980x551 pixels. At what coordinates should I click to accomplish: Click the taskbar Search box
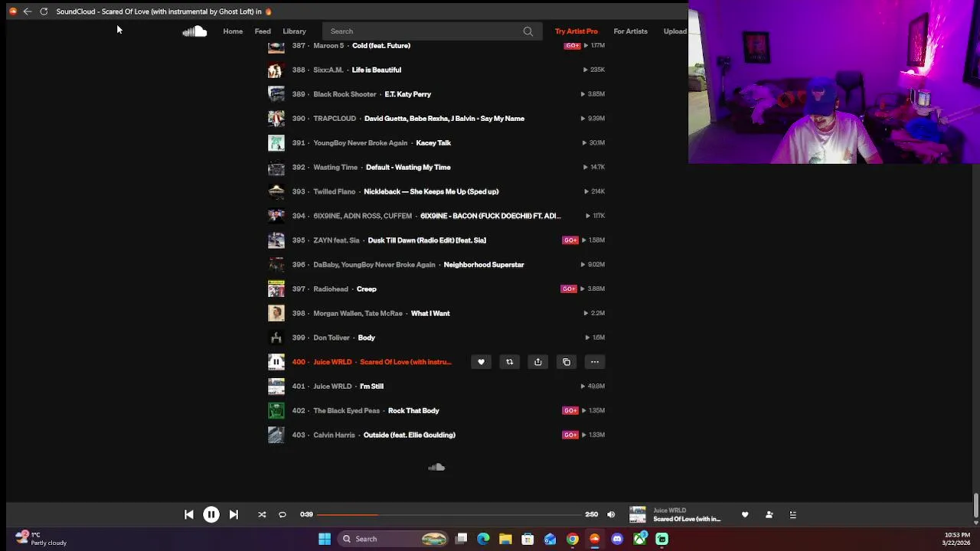(394, 539)
